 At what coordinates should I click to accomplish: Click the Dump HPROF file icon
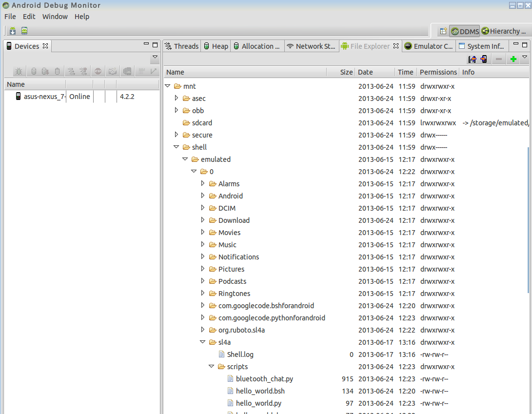pos(45,71)
